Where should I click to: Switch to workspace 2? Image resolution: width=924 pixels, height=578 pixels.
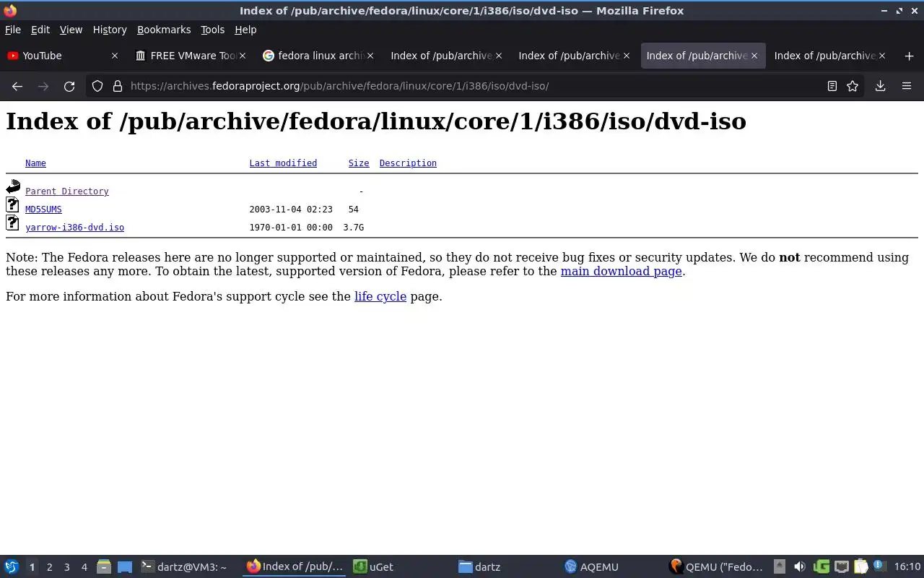[49, 567]
